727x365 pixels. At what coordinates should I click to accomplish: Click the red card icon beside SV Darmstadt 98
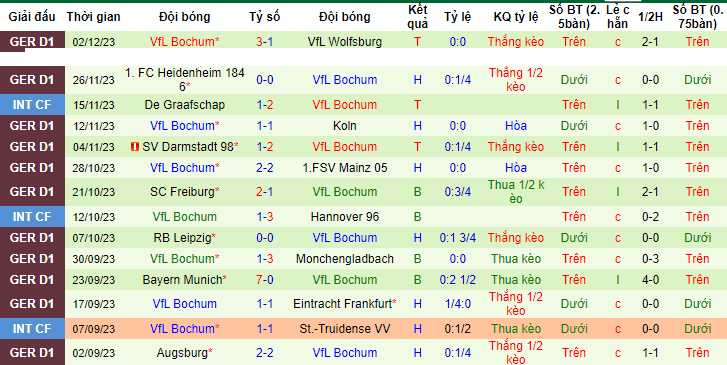click(135, 147)
